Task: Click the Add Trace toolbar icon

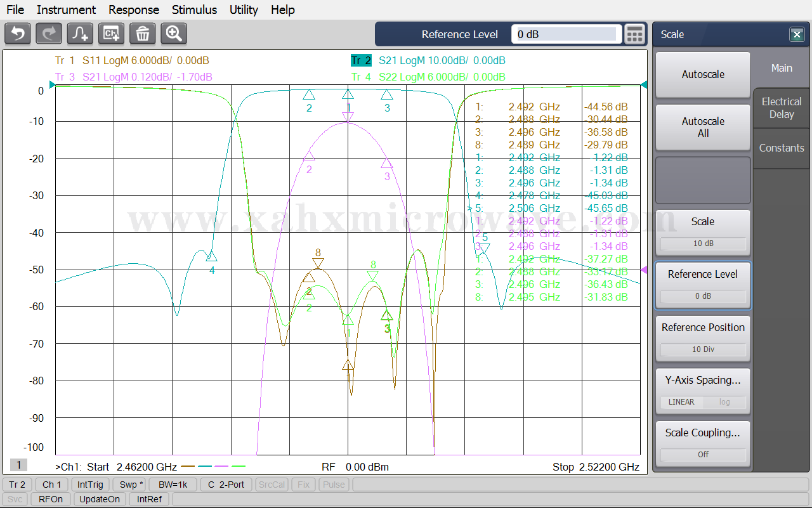Action: (x=80, y=34)
